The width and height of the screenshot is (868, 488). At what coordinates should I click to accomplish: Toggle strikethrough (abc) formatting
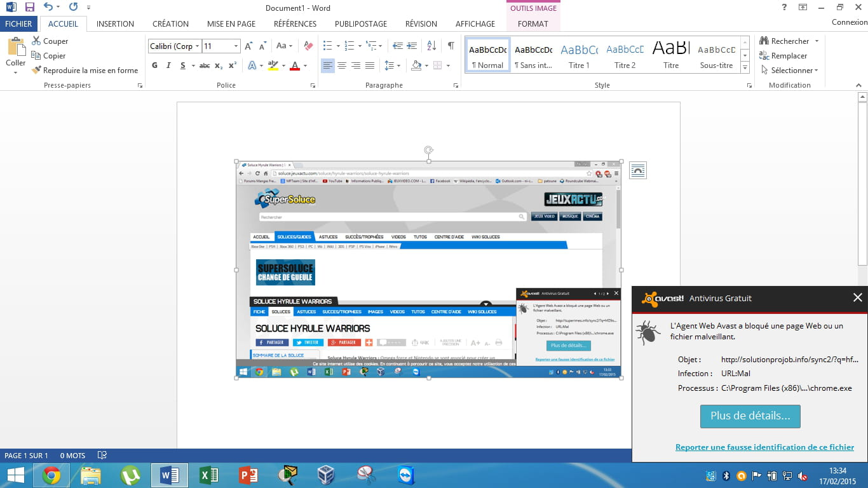(x=205, y=65)
